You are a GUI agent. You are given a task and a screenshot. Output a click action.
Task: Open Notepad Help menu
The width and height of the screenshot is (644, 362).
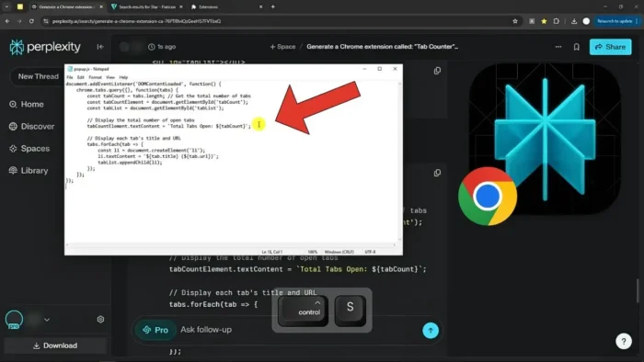point(123,77)
